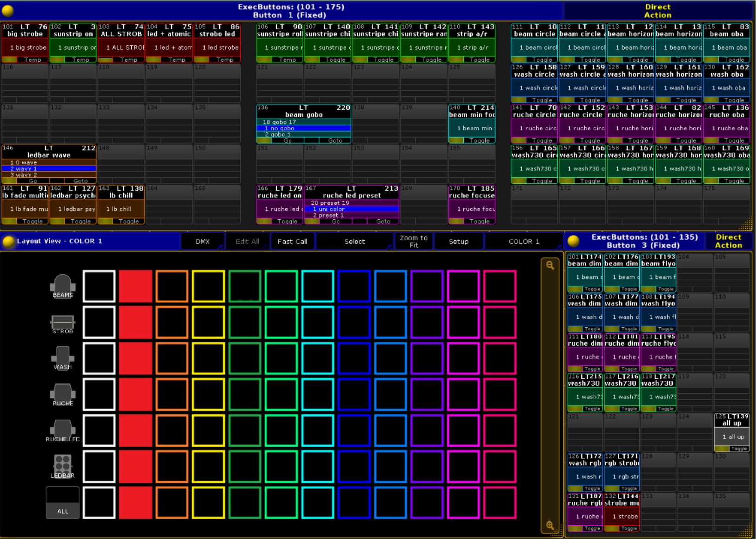Pick the magenta swatch in the LEDBAR row

(x=463, y=466)
